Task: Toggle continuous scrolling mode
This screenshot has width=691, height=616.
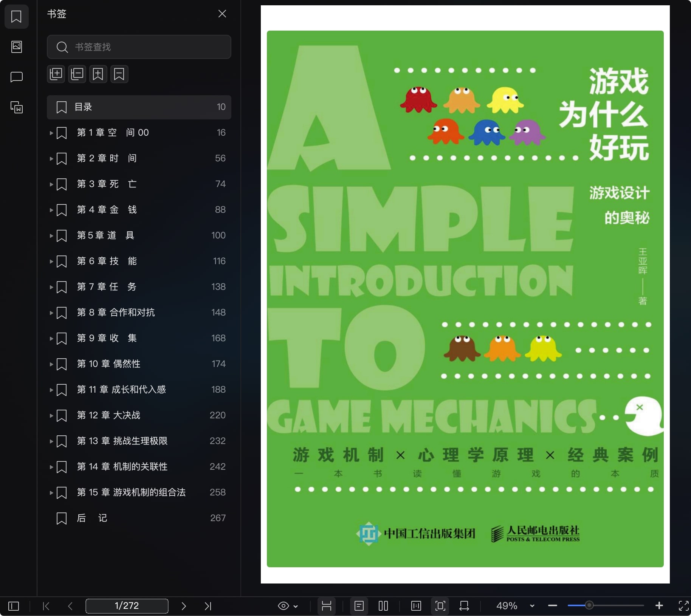Action: 327,606
